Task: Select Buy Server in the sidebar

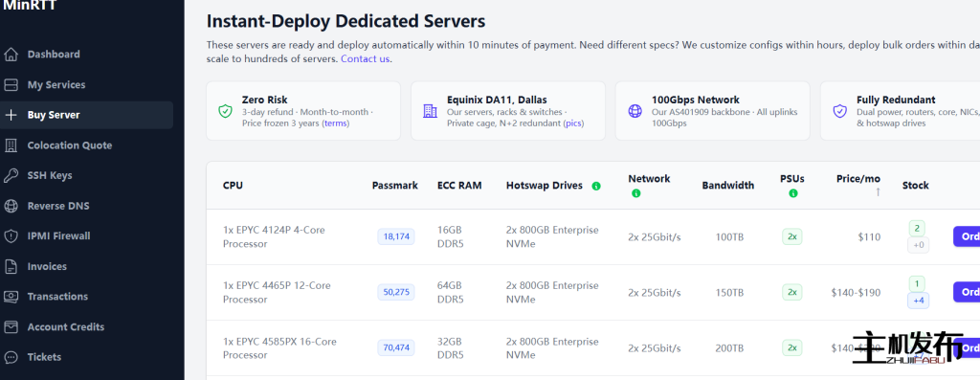Action: point(86,115)
